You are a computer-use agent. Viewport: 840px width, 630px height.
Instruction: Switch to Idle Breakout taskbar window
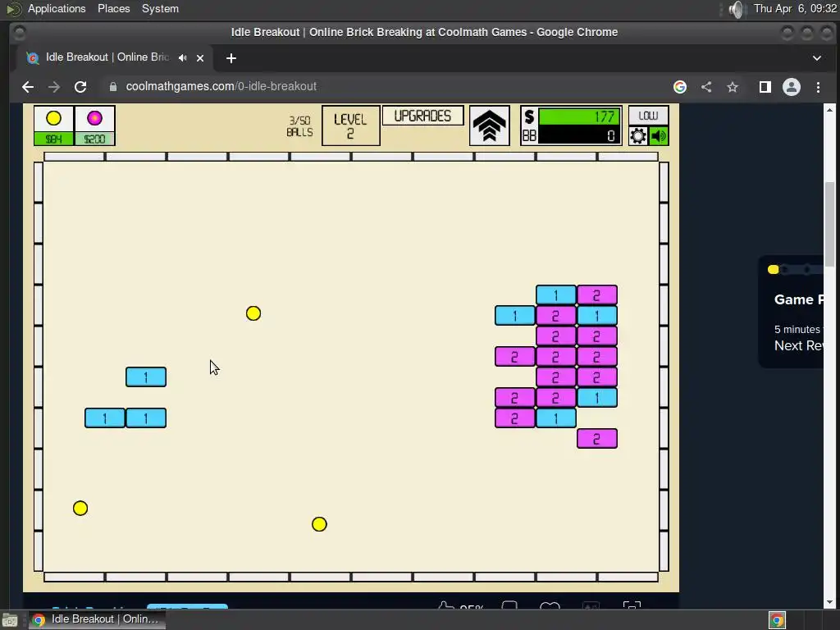click(x=97, y=619)
